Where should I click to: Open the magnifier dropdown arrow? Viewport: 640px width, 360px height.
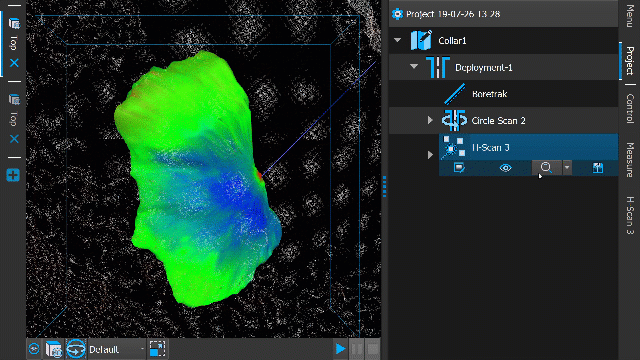point(567,168)
